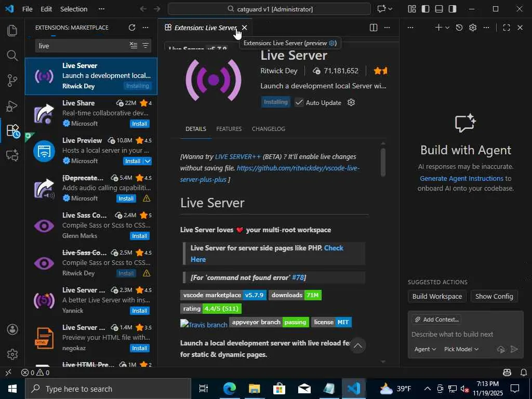Open Live Server extension manage gear
The height and width of the screenshot is (399, 532).
351,102
